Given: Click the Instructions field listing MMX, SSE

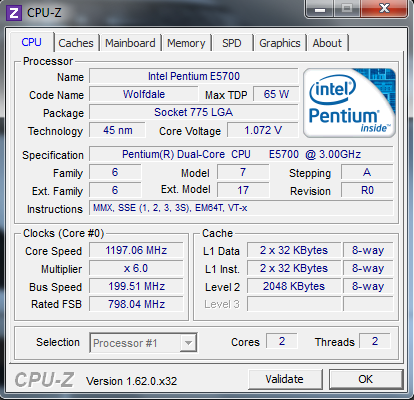Looking at the screenshot, I should click(241, 208).
